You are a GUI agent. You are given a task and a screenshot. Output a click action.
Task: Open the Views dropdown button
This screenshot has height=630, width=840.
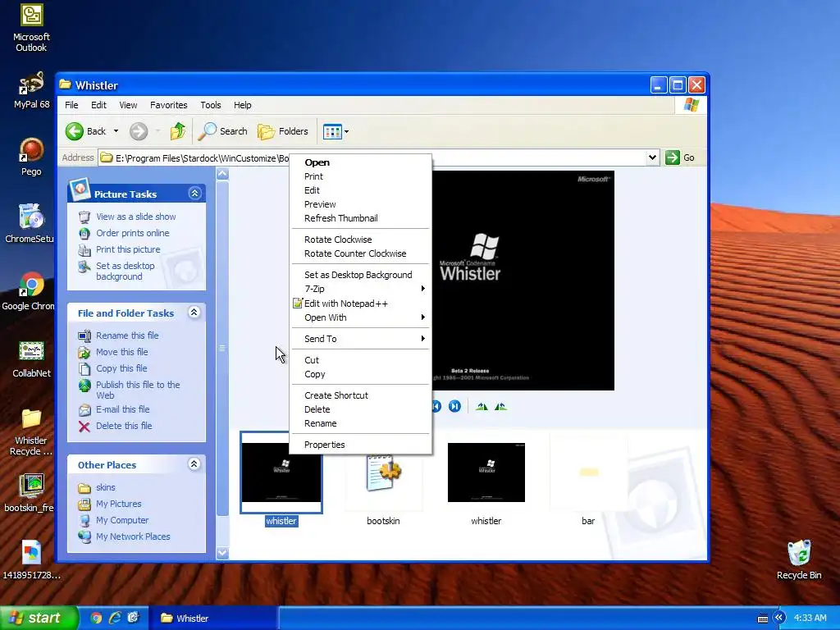(336, 131)
